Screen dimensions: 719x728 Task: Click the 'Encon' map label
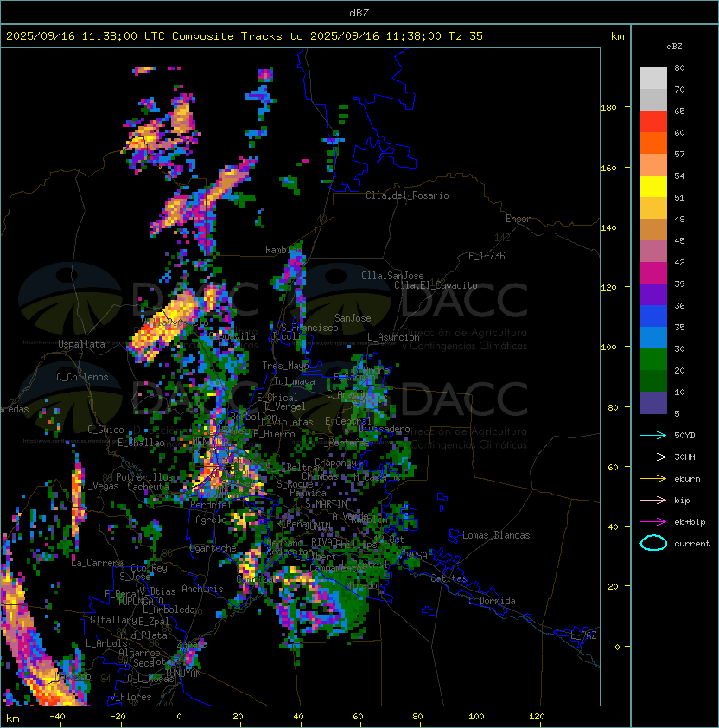519,219
